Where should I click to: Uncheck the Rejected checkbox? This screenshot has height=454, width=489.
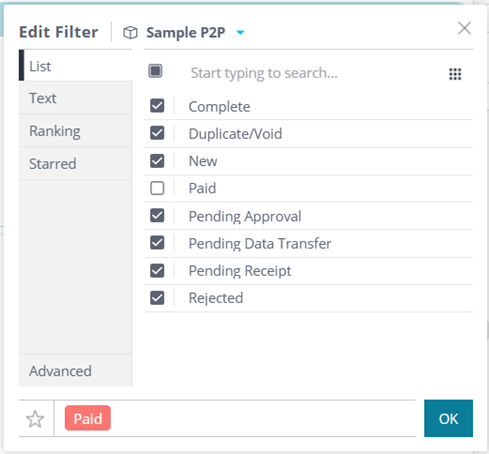pos(157,298)
